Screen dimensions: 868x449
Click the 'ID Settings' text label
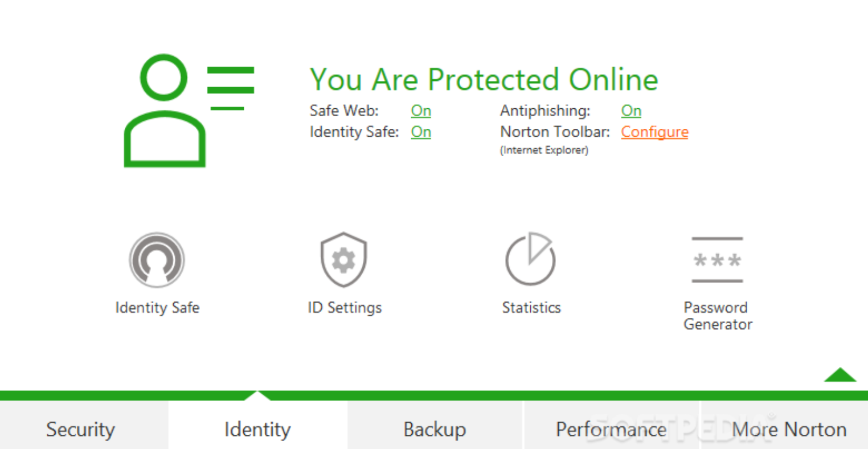(x=345, y=308)
